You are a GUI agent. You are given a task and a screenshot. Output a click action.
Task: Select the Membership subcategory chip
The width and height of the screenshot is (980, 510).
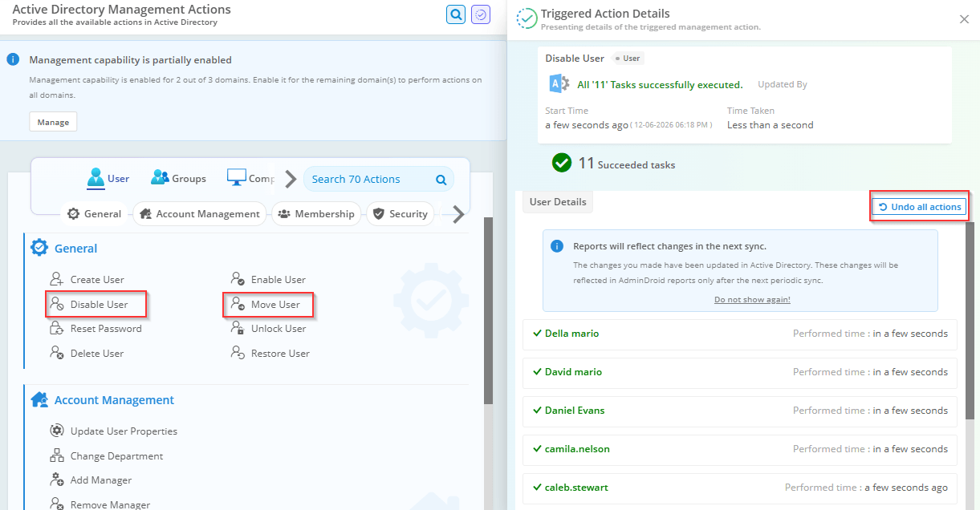point(317,214)
